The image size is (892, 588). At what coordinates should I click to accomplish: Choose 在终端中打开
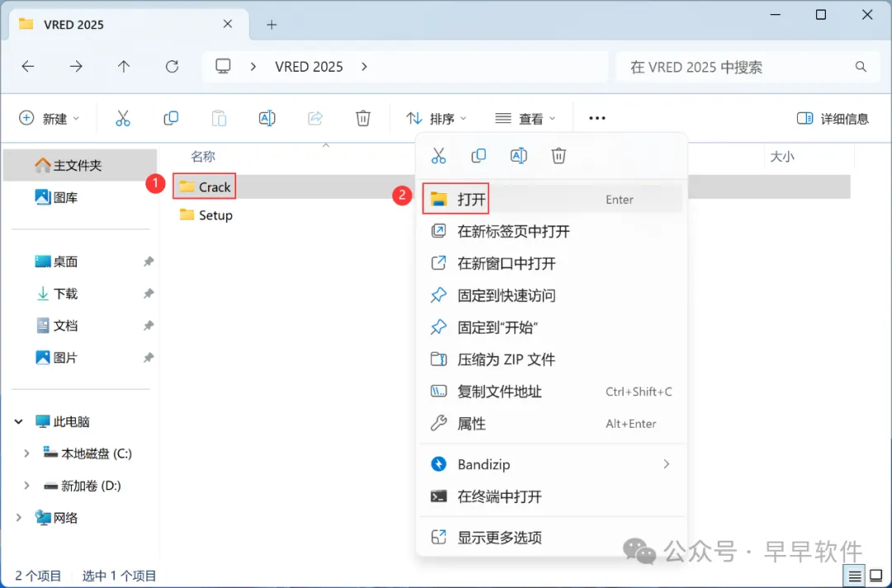coord(552,496)
